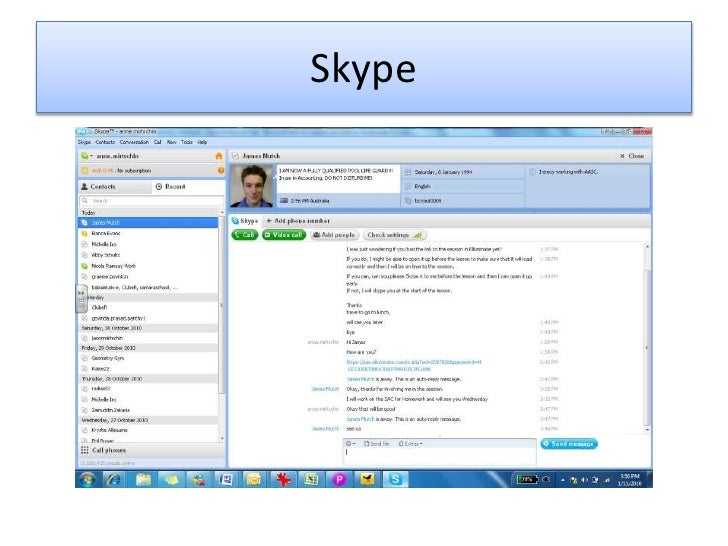
Task: Select the Bianca Evans contact
Action: coord(148,234)
